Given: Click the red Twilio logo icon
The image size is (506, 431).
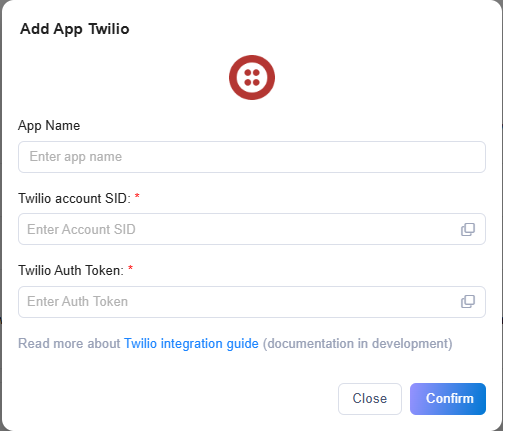Looking at the screenshot, I should click(252, 77).
